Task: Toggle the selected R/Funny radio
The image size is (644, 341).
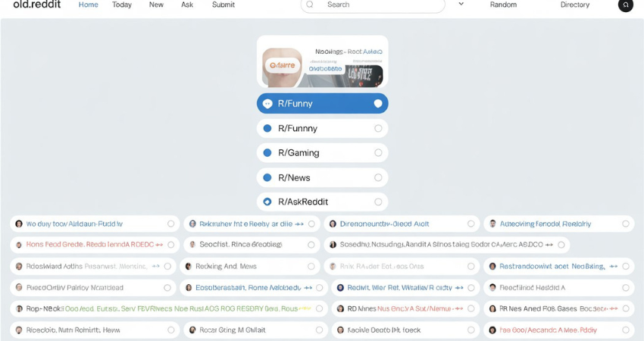Action: [378, 104]
